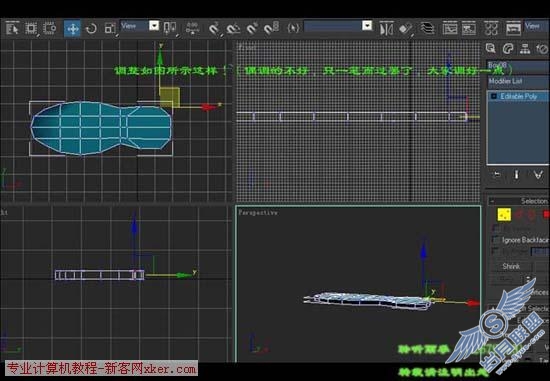This screenshot has width=550, height=381.
Task: Click the Shrink selection button
Action: [511, 266]
